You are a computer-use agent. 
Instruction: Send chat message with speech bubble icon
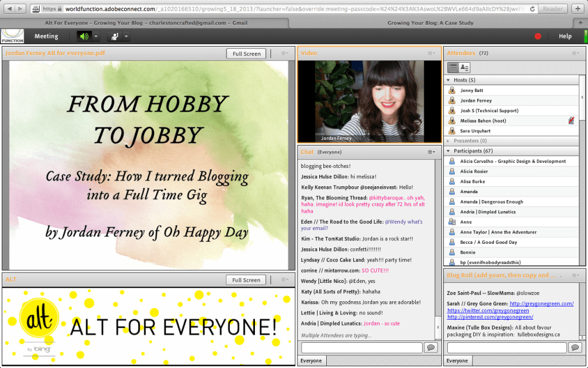click(431, 347)
